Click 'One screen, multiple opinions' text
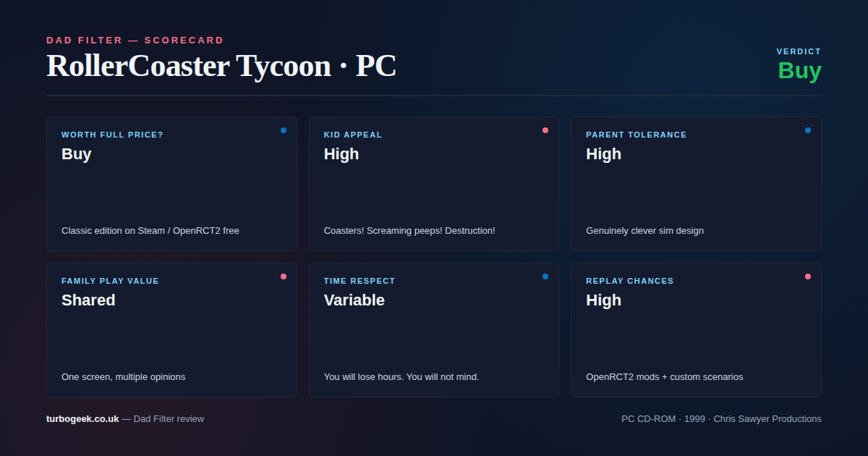This screenshot has height=456, width=868. pyautogui.click(x=124, y=377)
